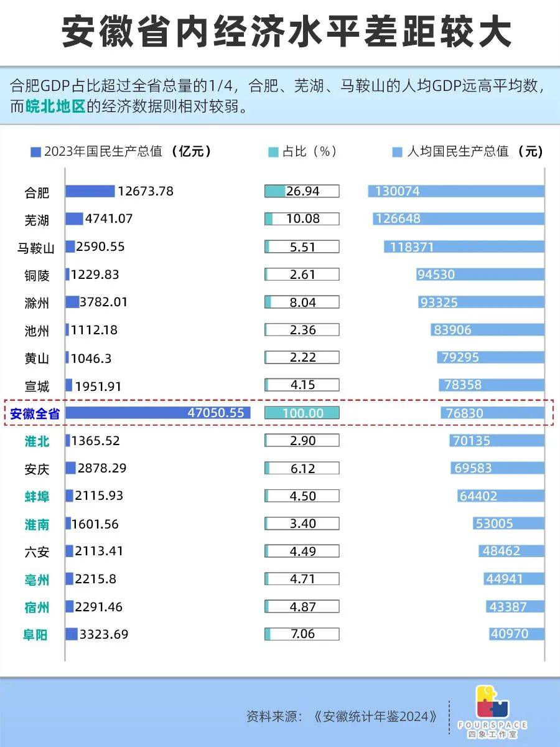Image resolution: width=560 pixels, height=747 pixels.
Task: Click the FOURSPACE puzzle logo icon
Action: 492,702
